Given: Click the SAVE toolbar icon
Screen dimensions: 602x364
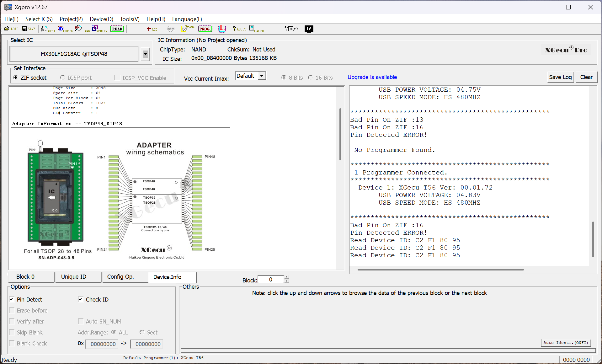Looking at the screenshot, I should tap(29, 29).
